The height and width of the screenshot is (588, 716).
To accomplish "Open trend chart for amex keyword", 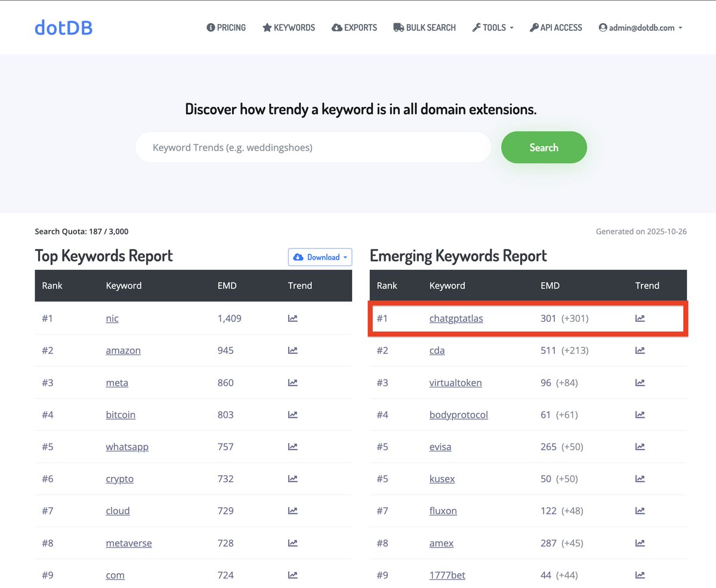I will coord(640,543).
